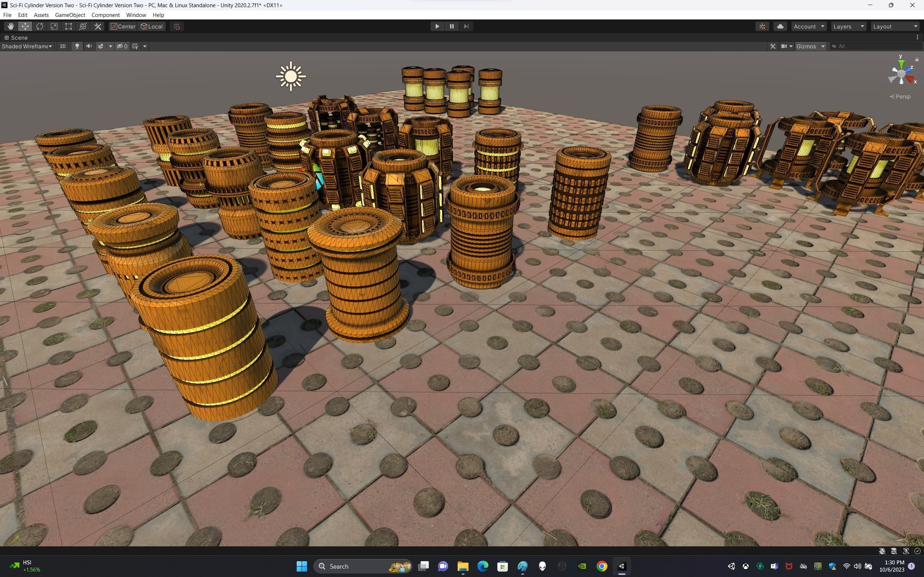This screenshot has width=924, height=577.
Task: Toggle scene lighting on or off
Action: point(77,46)
